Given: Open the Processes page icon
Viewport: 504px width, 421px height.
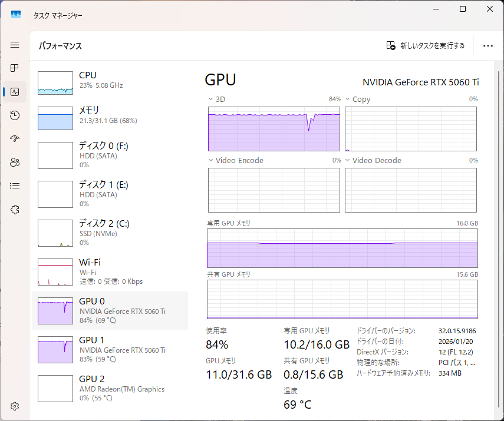Looking at the screenshot, I should (x=15, y=68).
